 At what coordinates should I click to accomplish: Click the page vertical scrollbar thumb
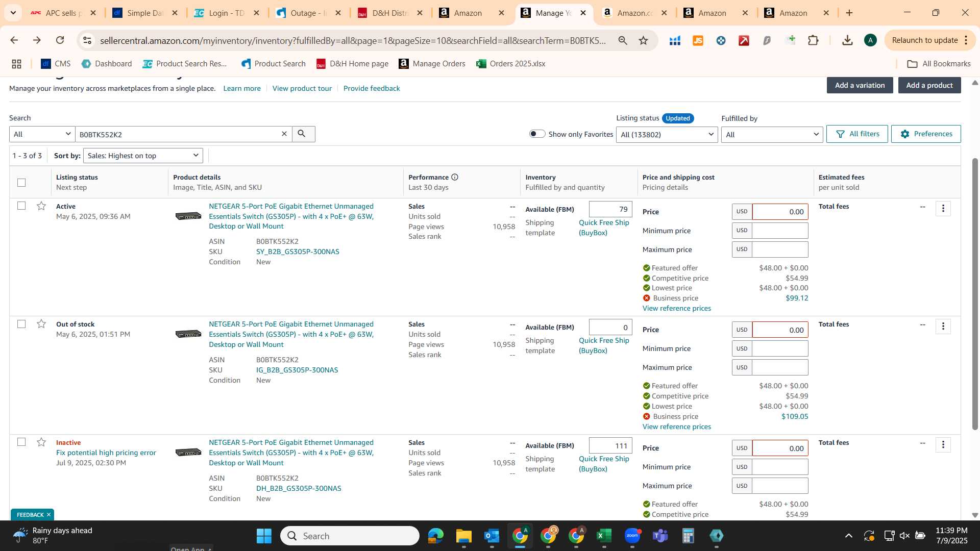click(975, 293)
